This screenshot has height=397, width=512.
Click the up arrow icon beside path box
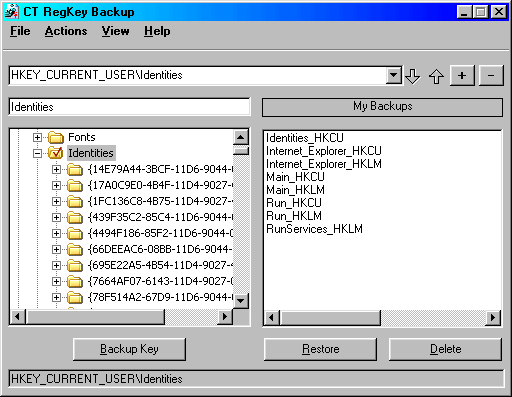click(436, 76)
